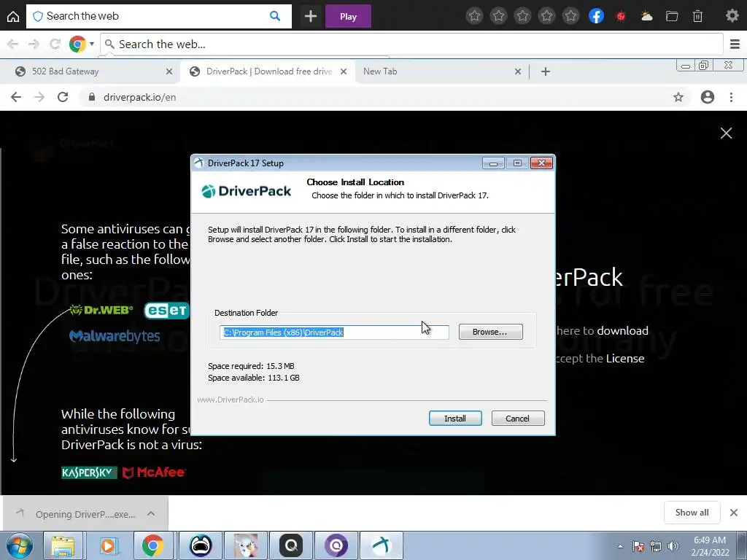Close the New Tab tab
This screenshot has width=747, height=560.
[x=518, y=71]
